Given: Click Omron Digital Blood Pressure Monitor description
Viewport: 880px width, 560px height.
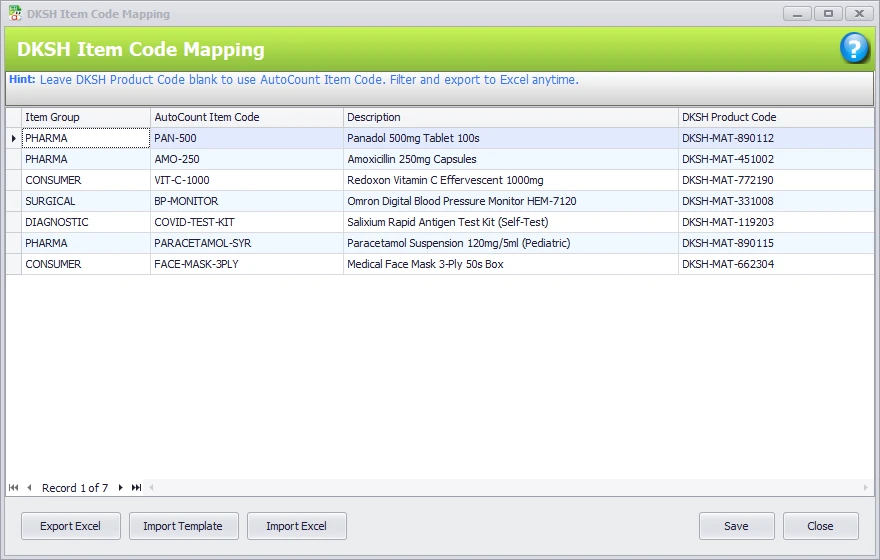Looking at the screenshot, I should [511, 201].
